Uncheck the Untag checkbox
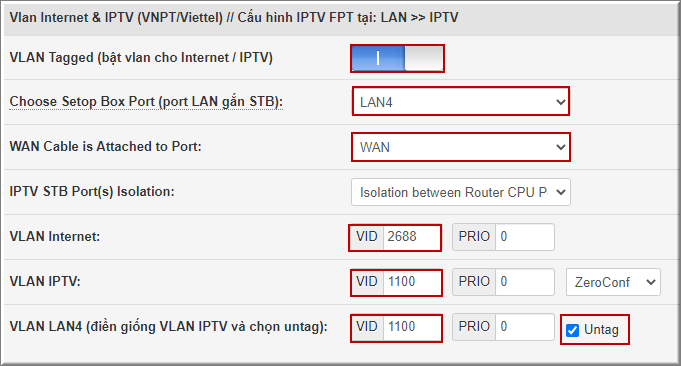681x366 pixels. click(x=572, y=330)
